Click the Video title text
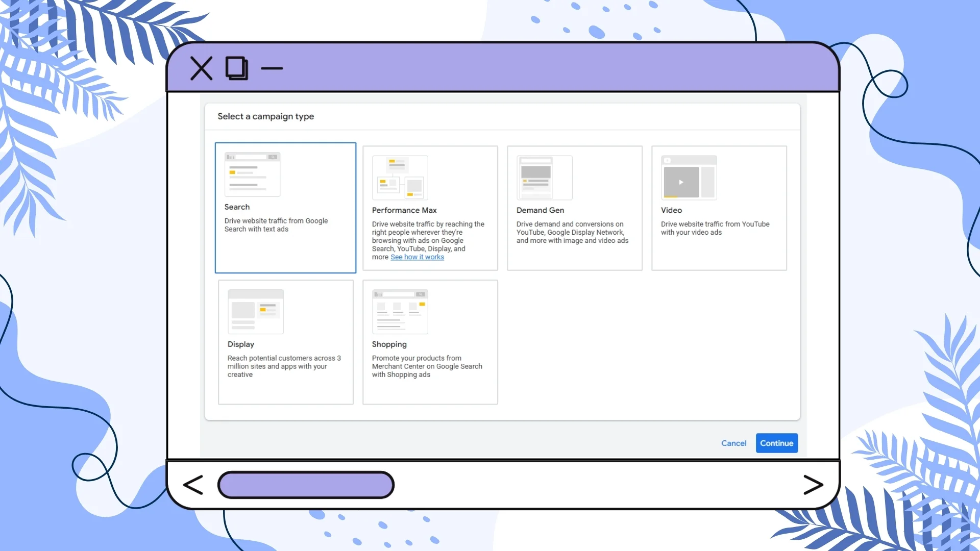 tap(671, 210)
